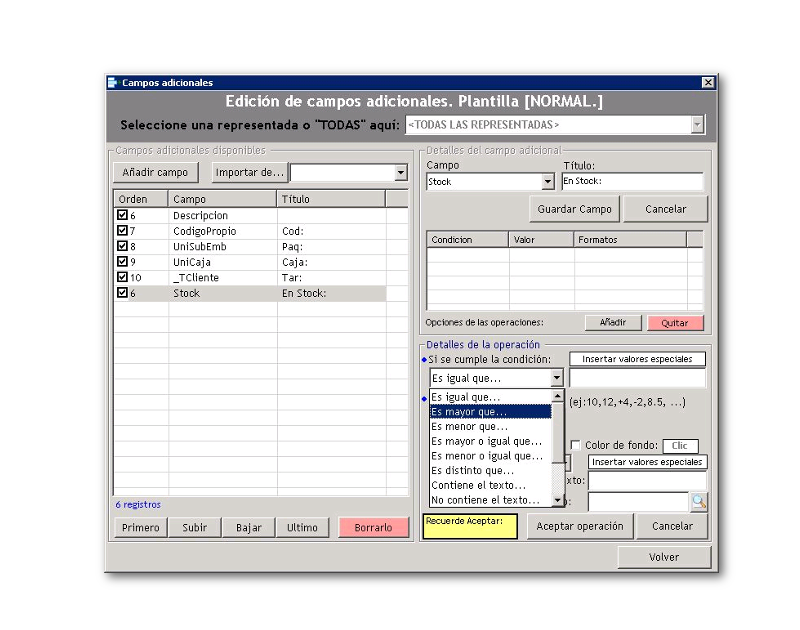
Task: Click the Orden column header
Action: (141, 199)
